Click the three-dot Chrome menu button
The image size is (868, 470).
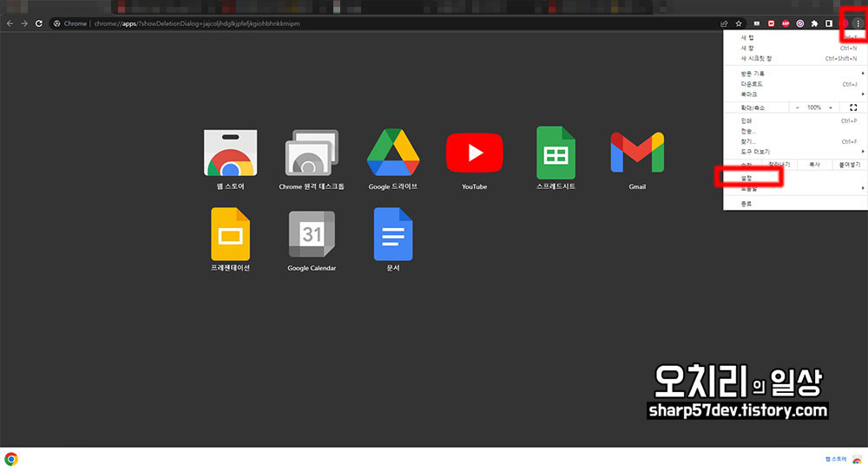pyautogui.click(x=858, y=23)
